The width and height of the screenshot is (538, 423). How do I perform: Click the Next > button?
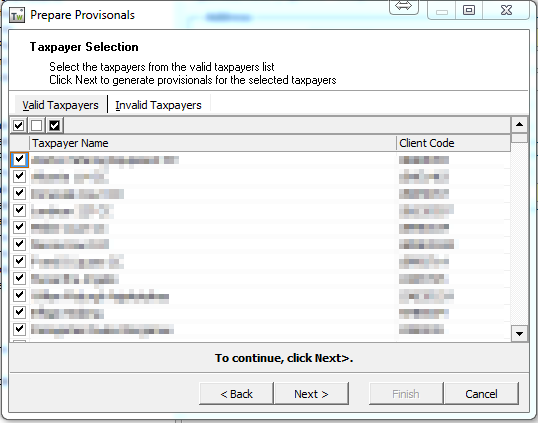[312, 394]
